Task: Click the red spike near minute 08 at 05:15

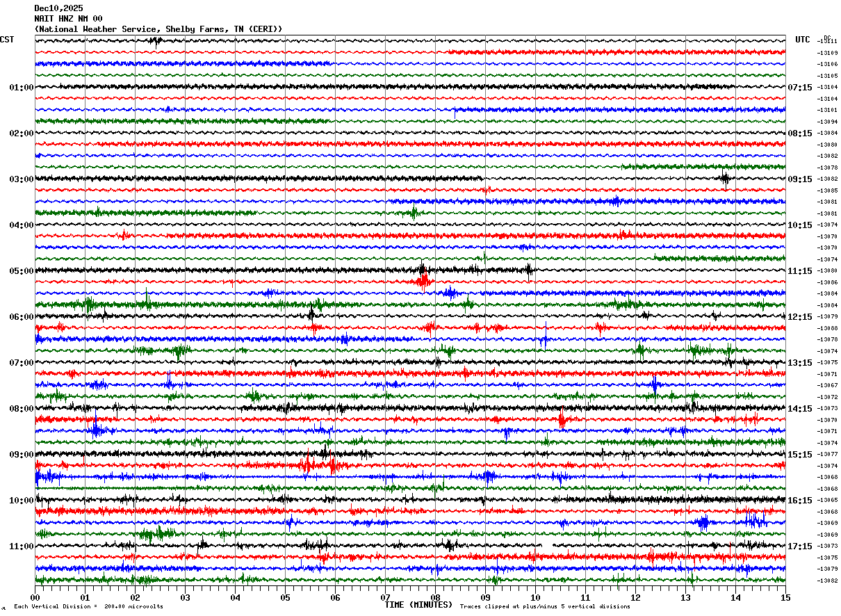Action: coord(423,281)
